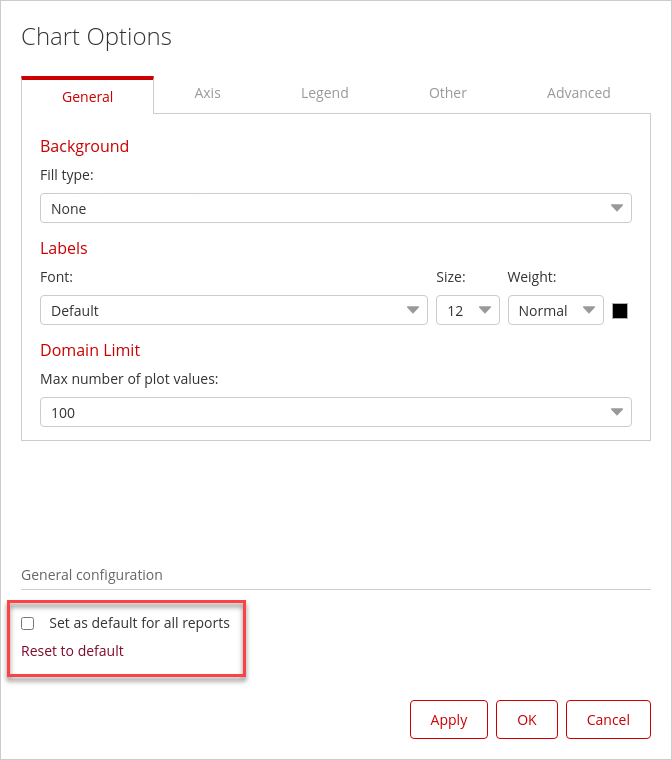672x760 pixels.
Task: Click the black label color swatch
Action: coord(620,311)
